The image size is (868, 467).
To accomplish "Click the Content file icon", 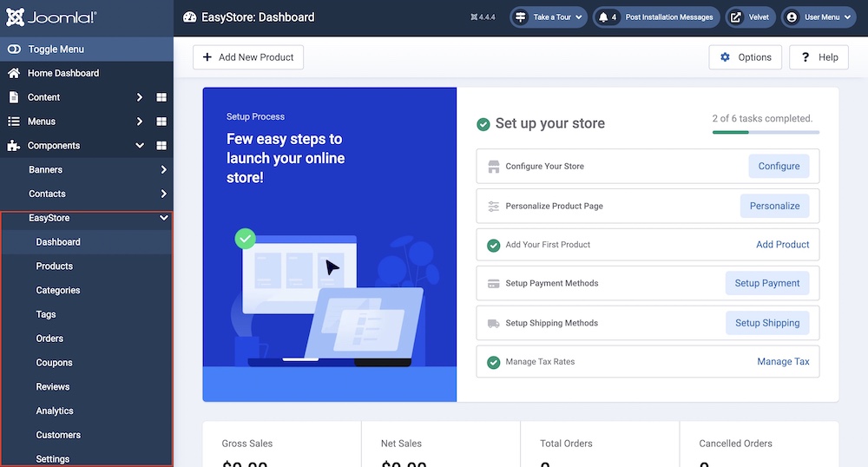I will 14,97.
